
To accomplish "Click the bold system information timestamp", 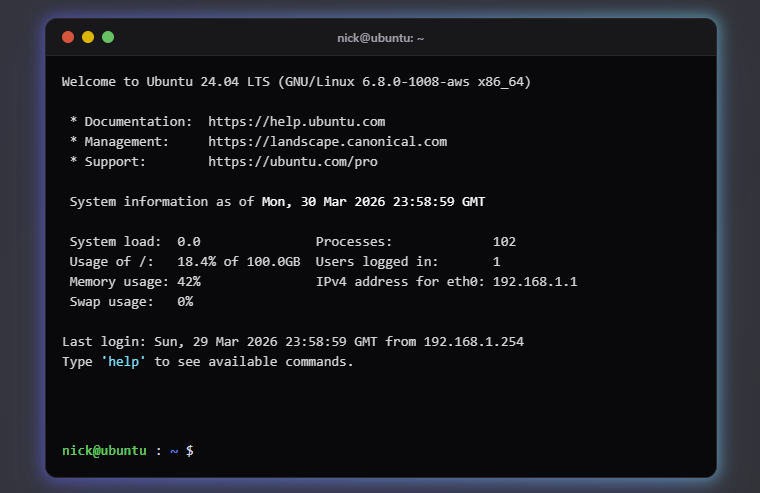I will pos(373,202).
